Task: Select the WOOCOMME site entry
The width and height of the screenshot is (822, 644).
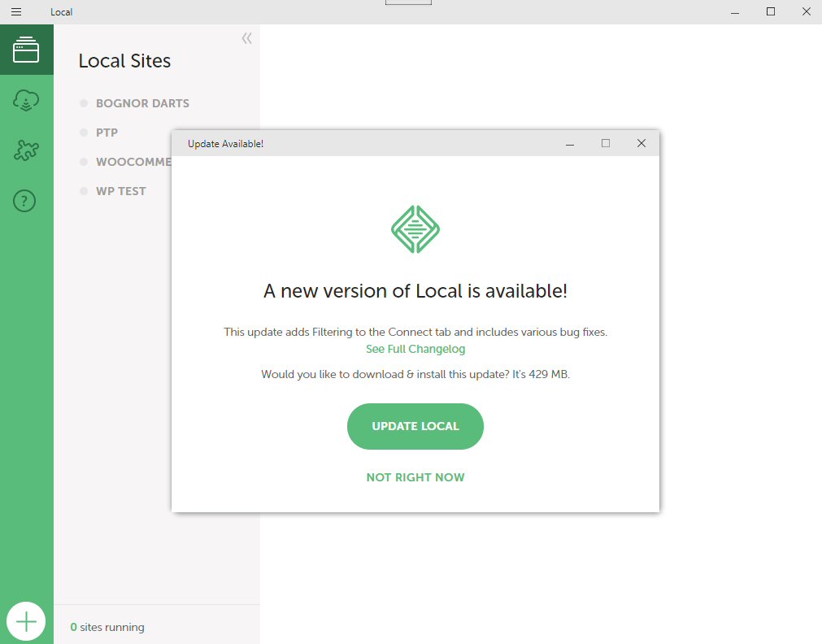Action: [133, 162]
